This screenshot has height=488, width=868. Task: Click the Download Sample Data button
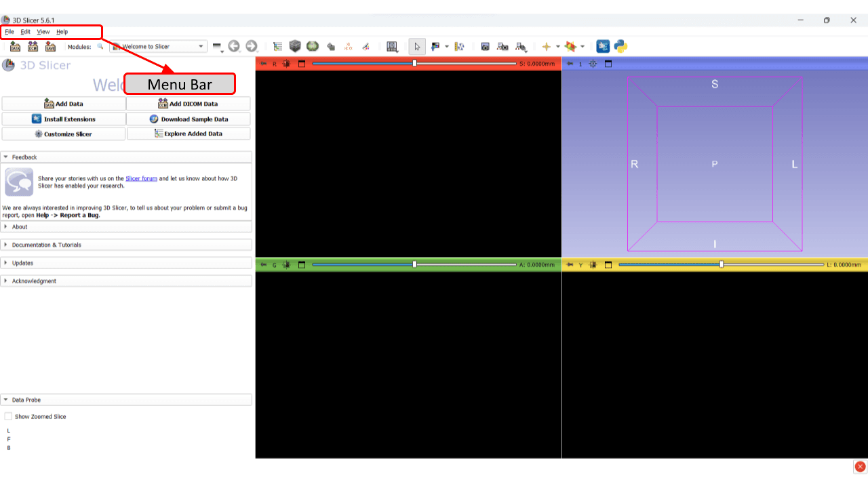point(189,119)
